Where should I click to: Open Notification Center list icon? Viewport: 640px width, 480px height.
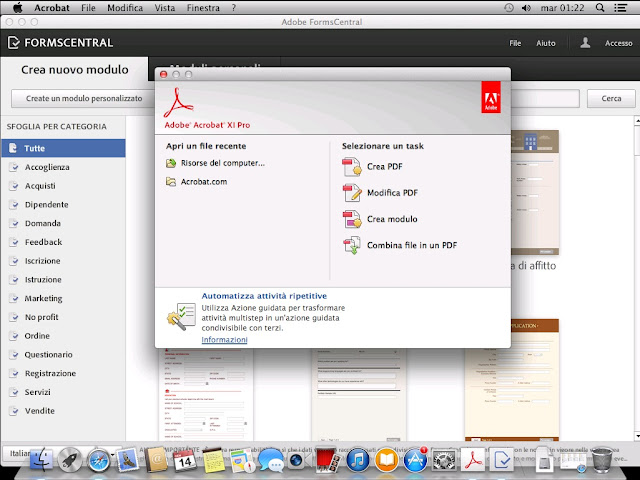621,8
